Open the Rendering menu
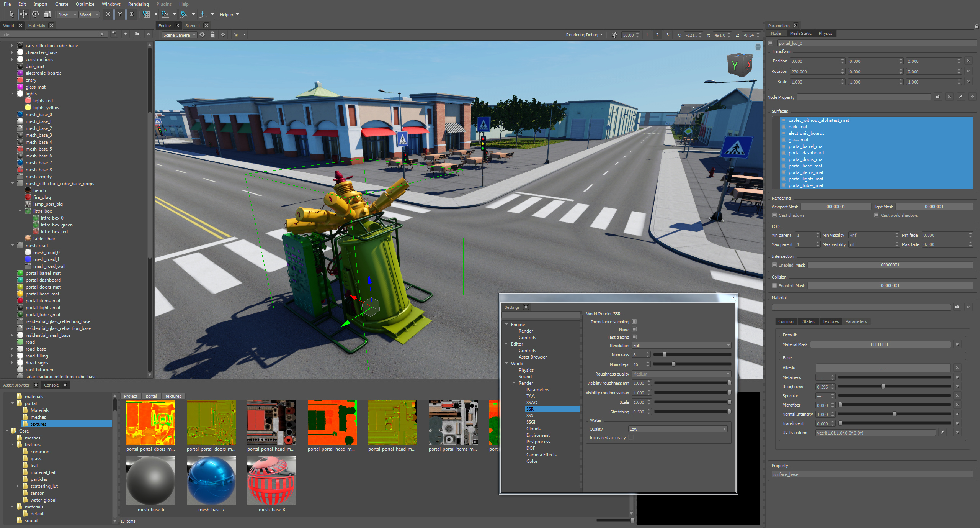The width and height of the screenshot is (980, 528). 138,4
